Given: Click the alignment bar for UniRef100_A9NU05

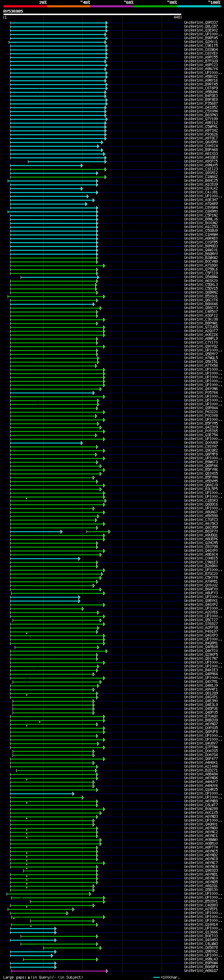Looking at the screenshot, I should (46, 165).
